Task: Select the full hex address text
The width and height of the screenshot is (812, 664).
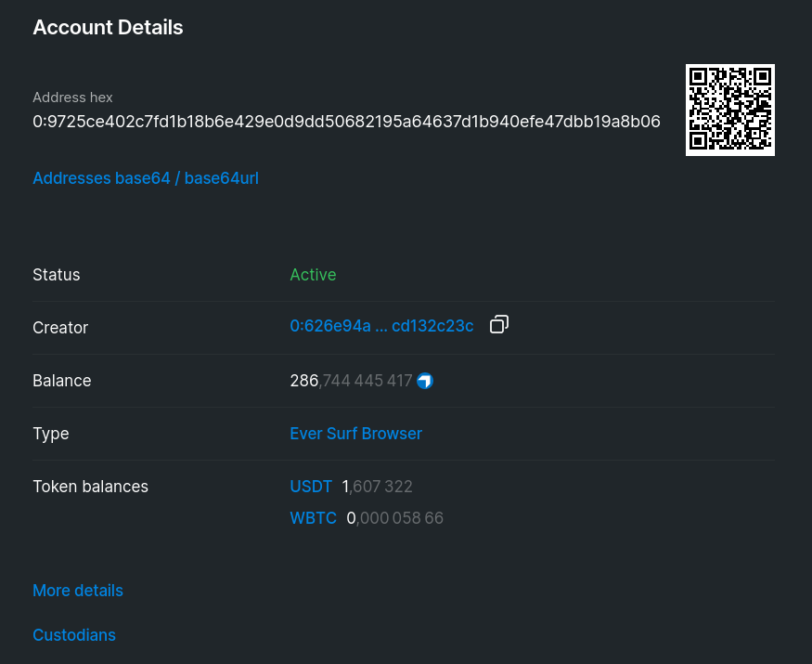Action: 346,122
